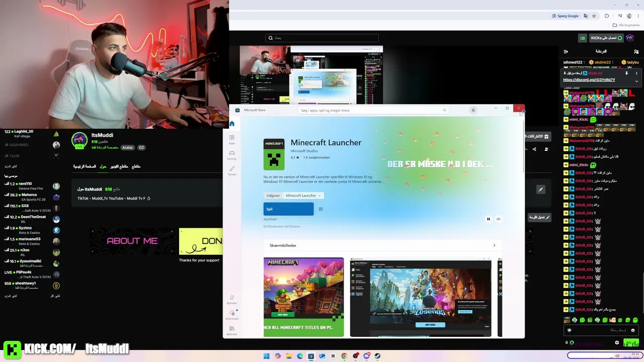The width and height of the screenshot is (644, 362).
Task: Open n3on channel in Kick sidebar
Action: click(32, 252)
